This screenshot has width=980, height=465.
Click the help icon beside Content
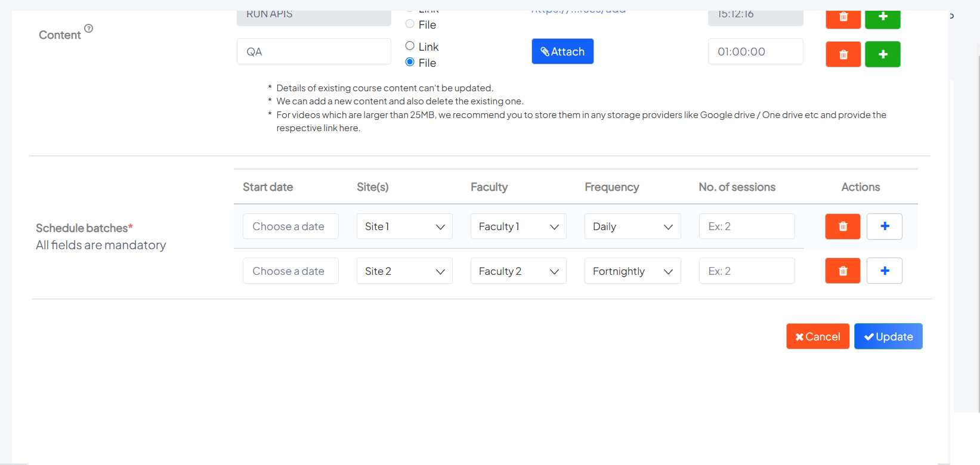click(88, 28)
